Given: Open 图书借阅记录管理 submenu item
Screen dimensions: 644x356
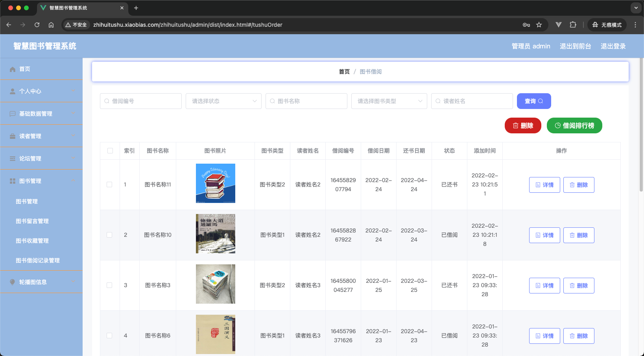Looking at the screenshot, I should point(41,260).
